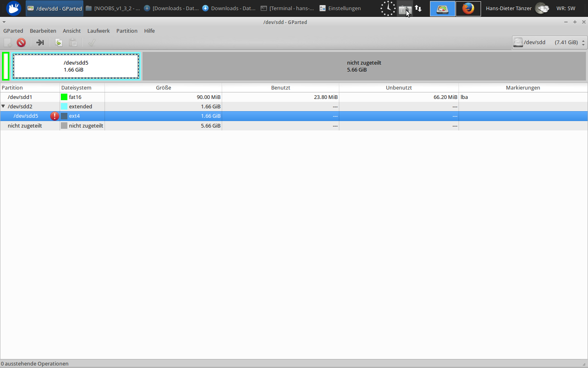Screen dimensions: 588x368
Task: Click the 5.66 GiB size cell in the table
Action: click(x=211, y=126)
